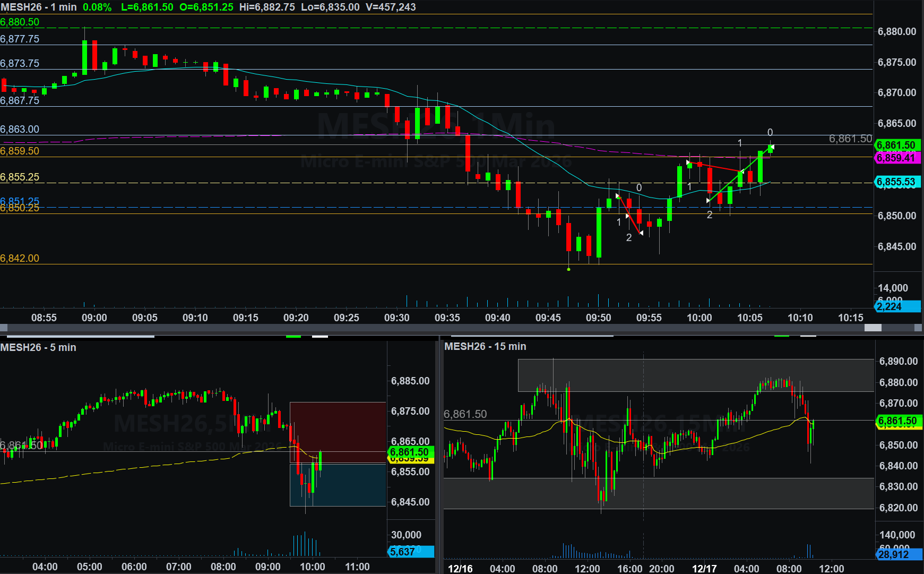Image resolution: width=924 pixels, height=574 pixels.
Task: Click the 1 min chart horizontal scrollbar thumb
Action: (x=873, y=328)
